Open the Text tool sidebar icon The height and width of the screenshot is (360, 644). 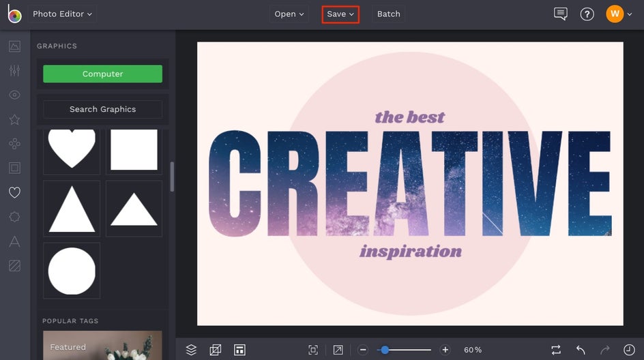tap(14, 241)
